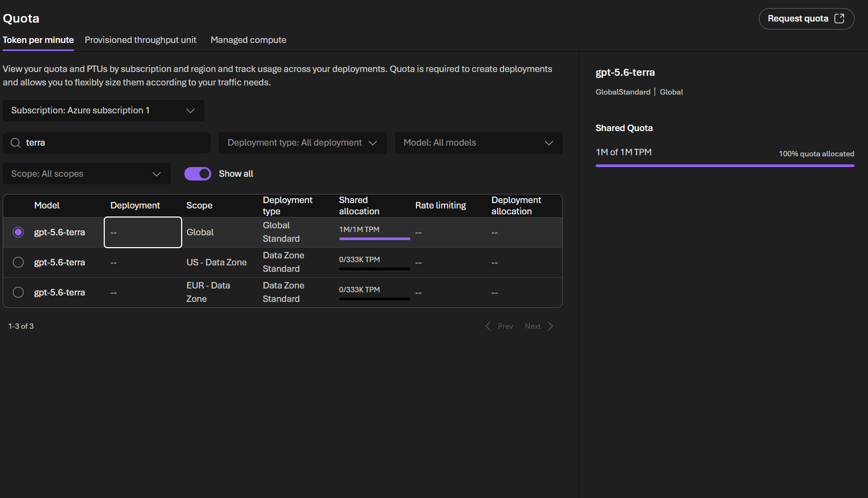
Task: Click the Deployment allocation column header
Action: pyautogui.click(x=516, y=205)
